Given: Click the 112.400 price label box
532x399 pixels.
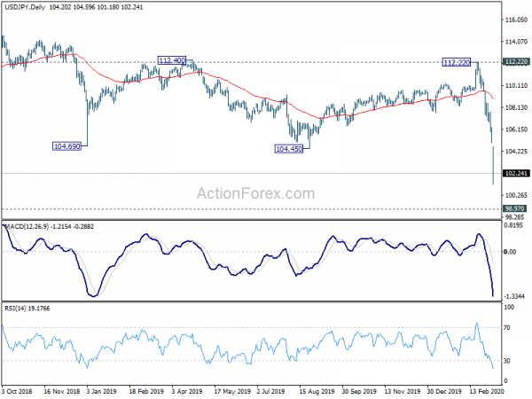Looking at the screenshot, I should (x=172, y=60).
